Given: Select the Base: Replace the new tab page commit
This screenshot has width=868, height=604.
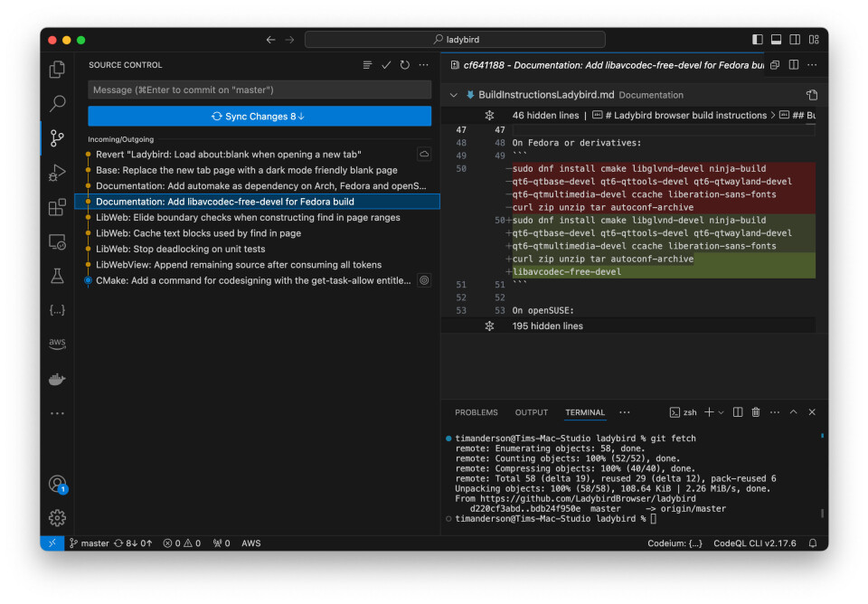Looking at the screenshot, I should [x=258, y=170].
